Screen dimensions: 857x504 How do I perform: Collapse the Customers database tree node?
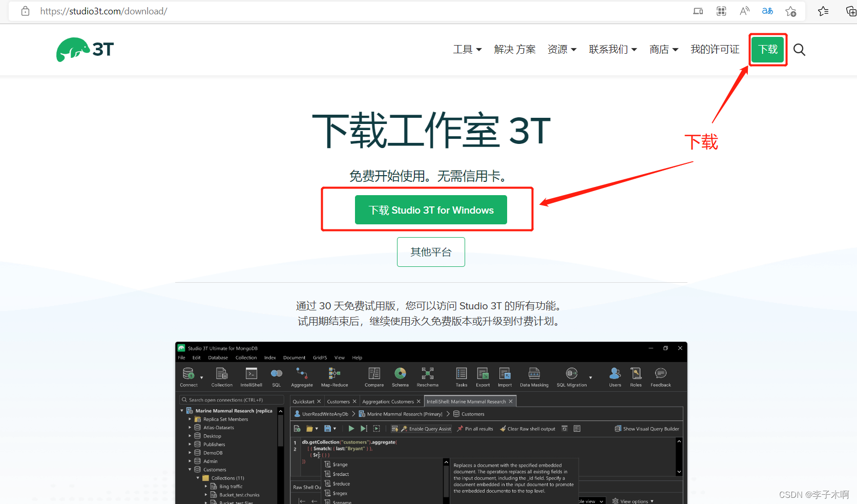(x=190, y=470)
